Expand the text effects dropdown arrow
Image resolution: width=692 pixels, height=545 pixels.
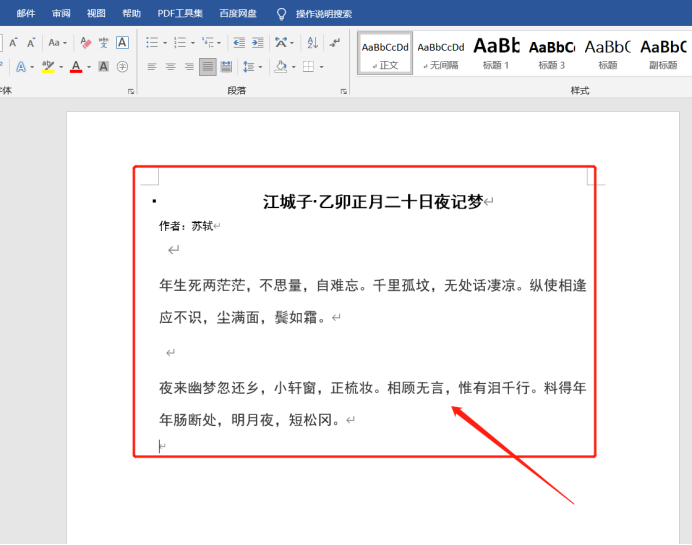[32, 68]
